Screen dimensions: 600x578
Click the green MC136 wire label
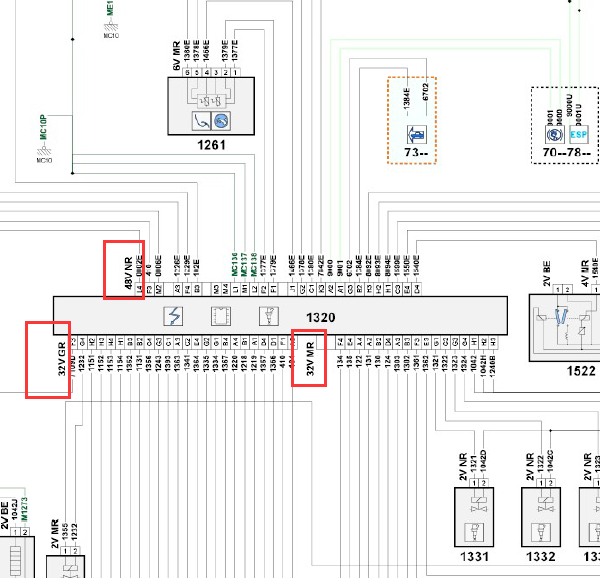(x=235, y=264)
